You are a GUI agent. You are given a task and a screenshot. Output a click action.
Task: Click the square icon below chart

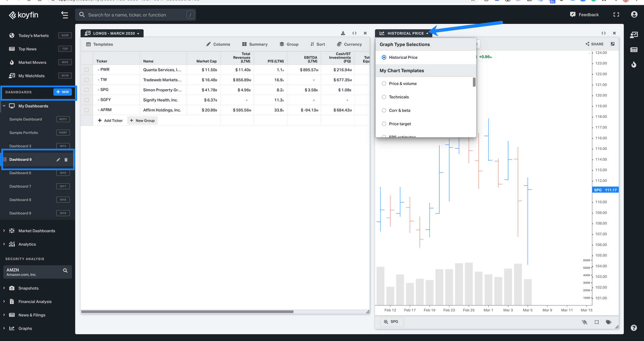coord(597,322)
